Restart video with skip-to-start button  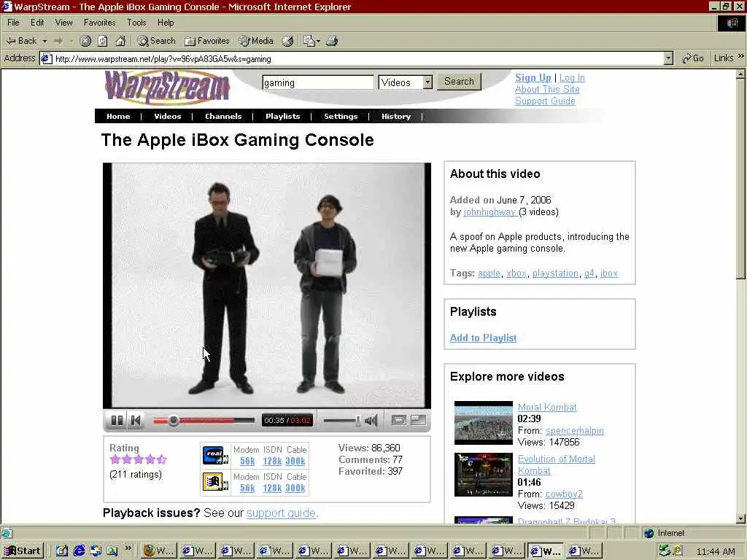136,421
